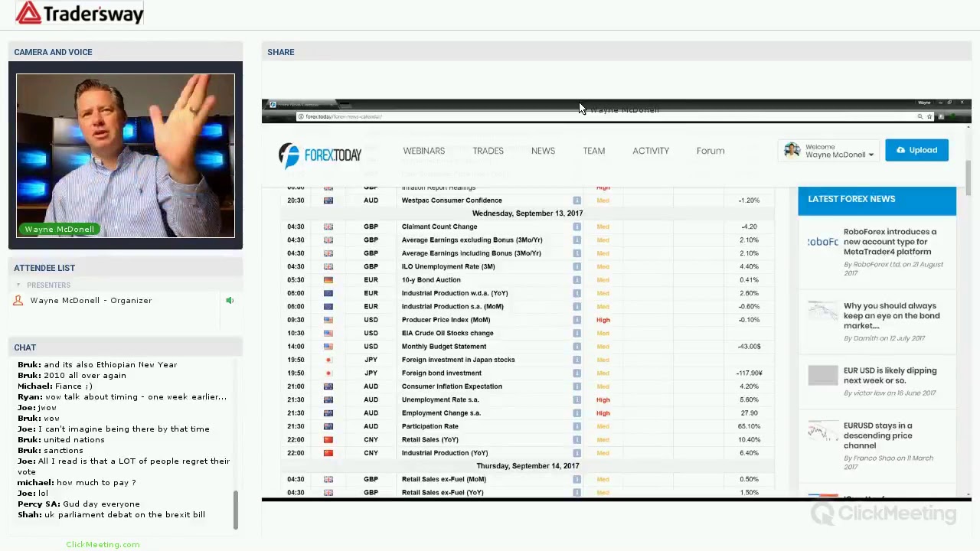
Task: Click the 'LATEST FOREX NEWS' panel header
Action: click(877, 199)
